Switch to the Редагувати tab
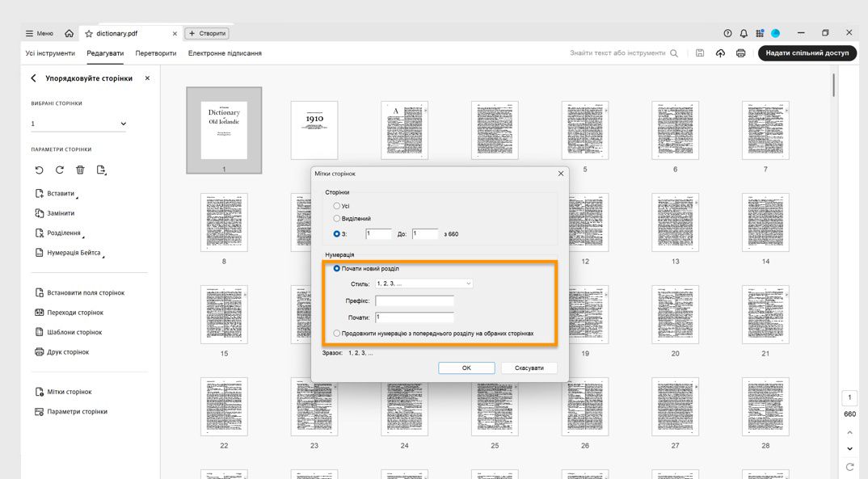The height and width of the screenshot is (479, 868). tap(105, 53)
